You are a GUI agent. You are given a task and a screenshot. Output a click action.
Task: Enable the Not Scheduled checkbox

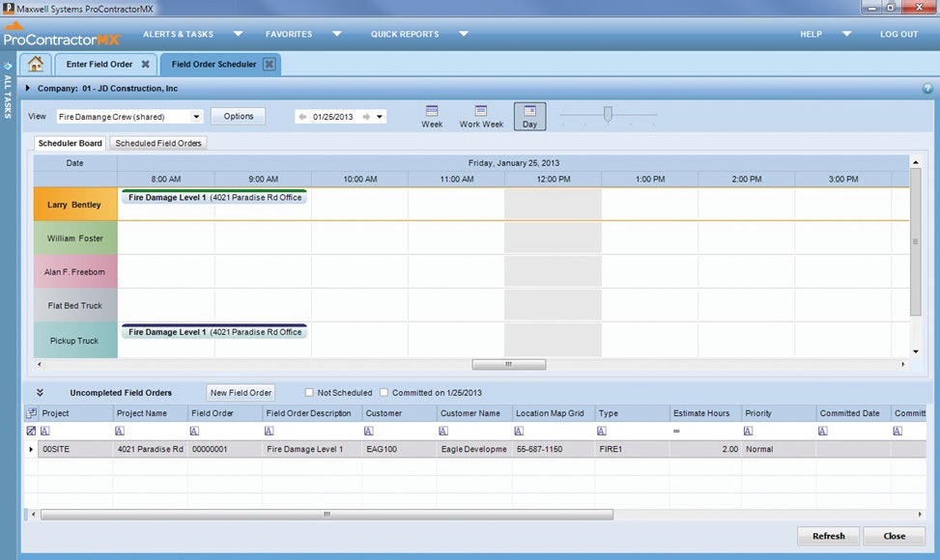click(x=309, y=393)
